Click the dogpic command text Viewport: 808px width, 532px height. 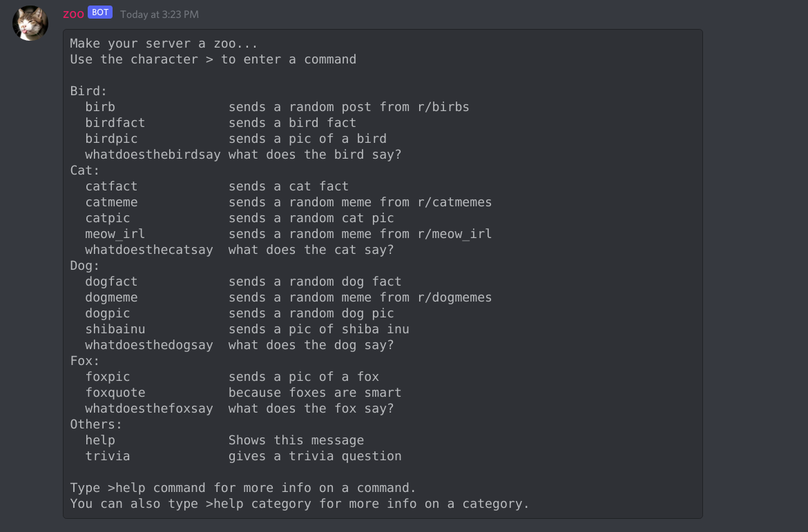click(108, 313)
